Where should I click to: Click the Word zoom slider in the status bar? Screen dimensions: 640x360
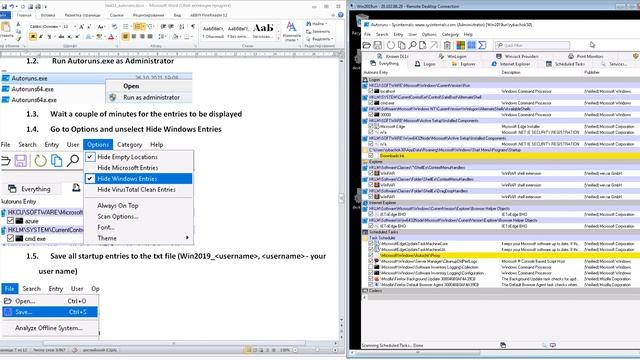point(317,350)
